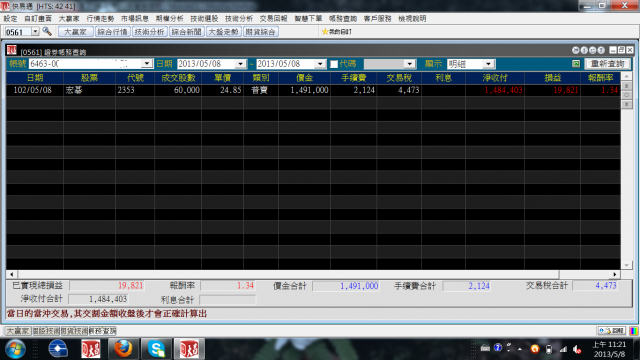The image size is (640, 360).
Task: Open the end date 2013/05/08 dropdown
Action: pos(320,64)
